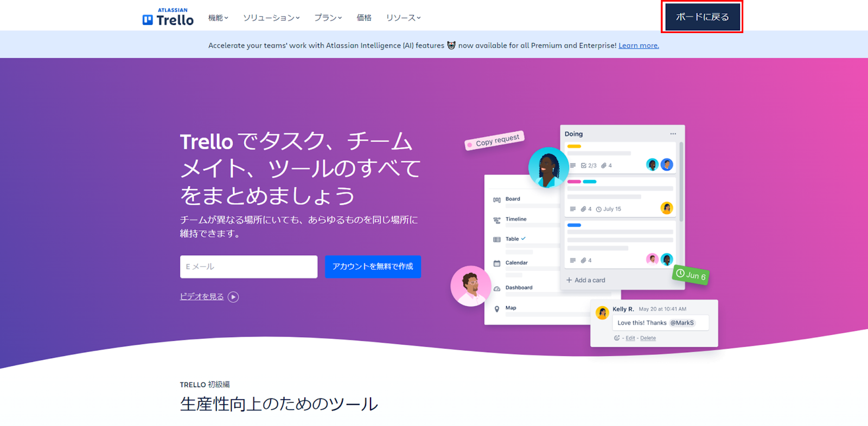Click the Calendar view icon
Image resolution: width=868 pixels, height=426 pixels.
point(496,263)
